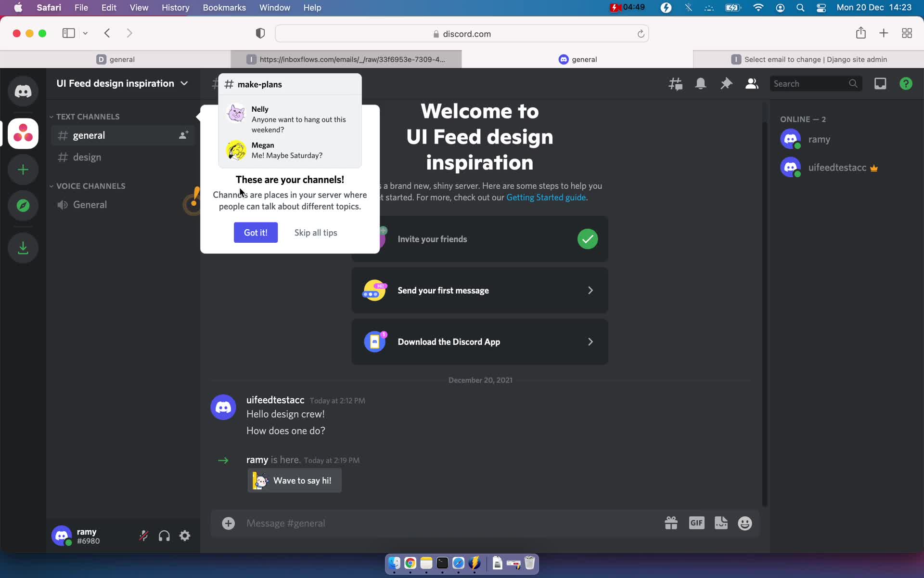Viewport: 924px width, 578px height.
Task: Open the GIF picker in message bar
Action: coord(696,523)
